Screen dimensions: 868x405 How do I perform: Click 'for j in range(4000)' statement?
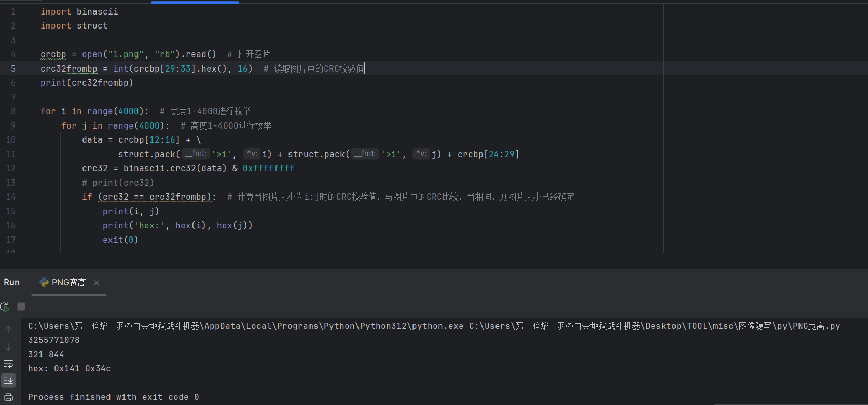point(116,125)
